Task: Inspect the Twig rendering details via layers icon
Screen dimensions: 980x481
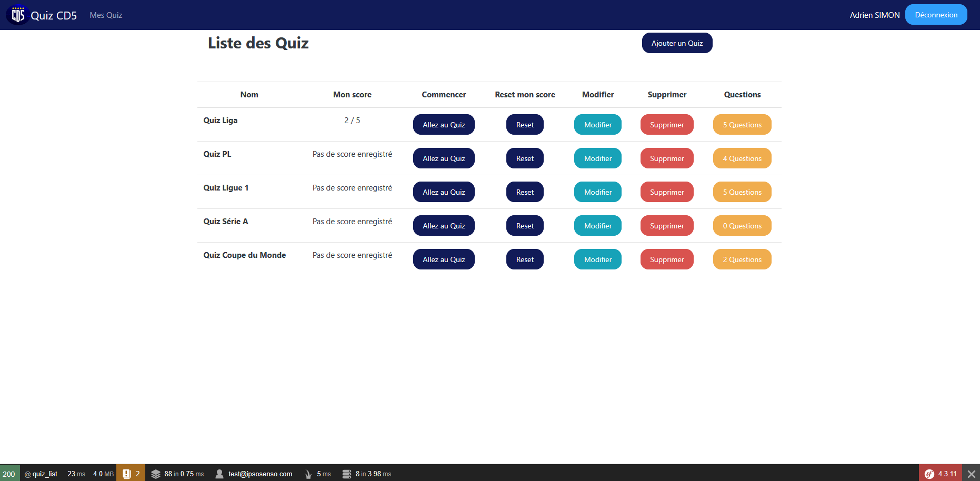Action: coord(156,473)
